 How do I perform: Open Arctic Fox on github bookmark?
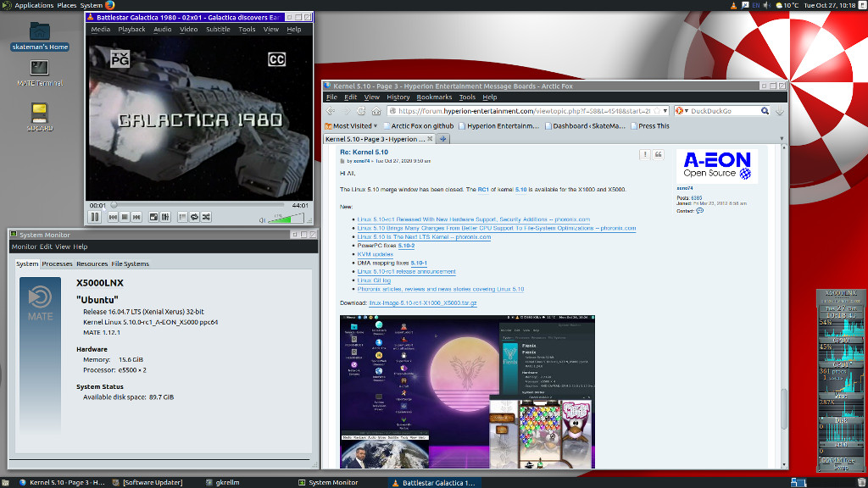point(419,126)
